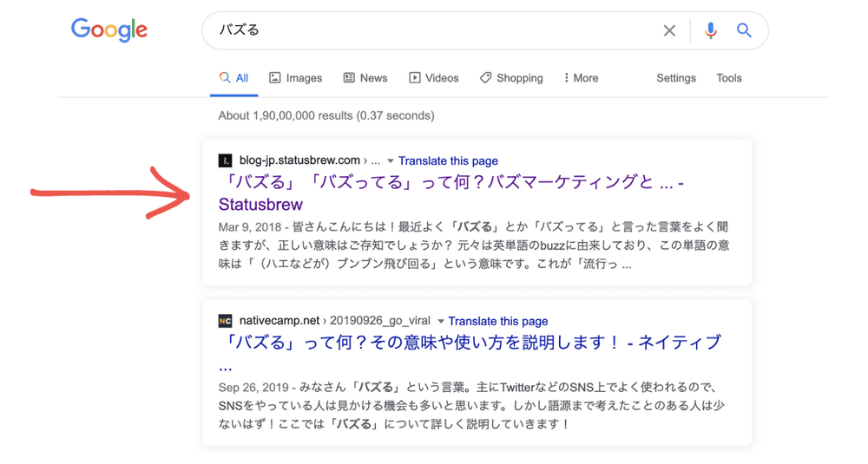Image resolution: width=868 pixels, height=464 pixels.
Task: Open the Tools filter options
Action: tap(729, 78)
